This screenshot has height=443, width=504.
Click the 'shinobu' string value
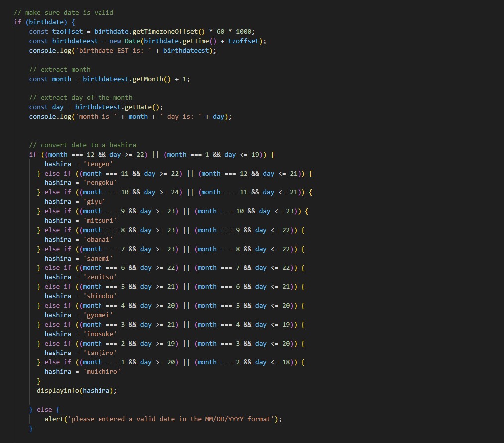(101, 296)
